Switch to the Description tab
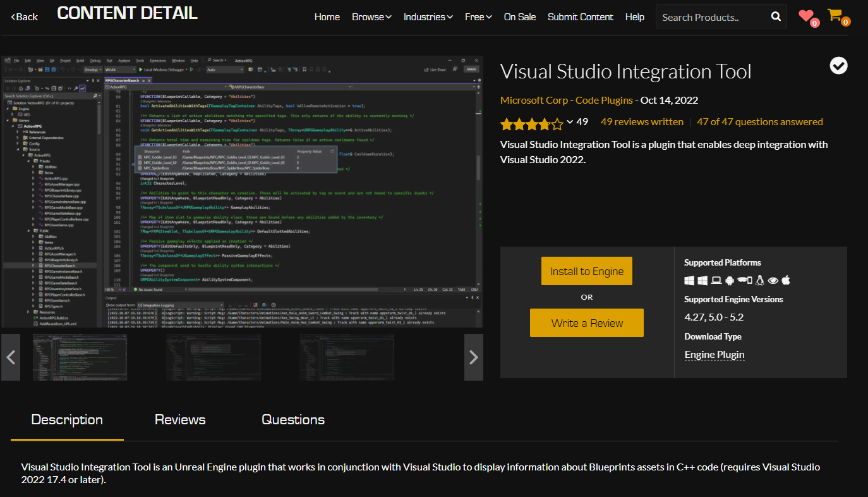This screenshot has width=868, height=497. pos(67,420)
